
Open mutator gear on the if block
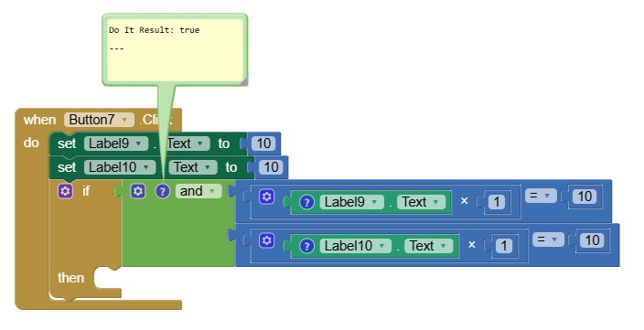(65, 191)
